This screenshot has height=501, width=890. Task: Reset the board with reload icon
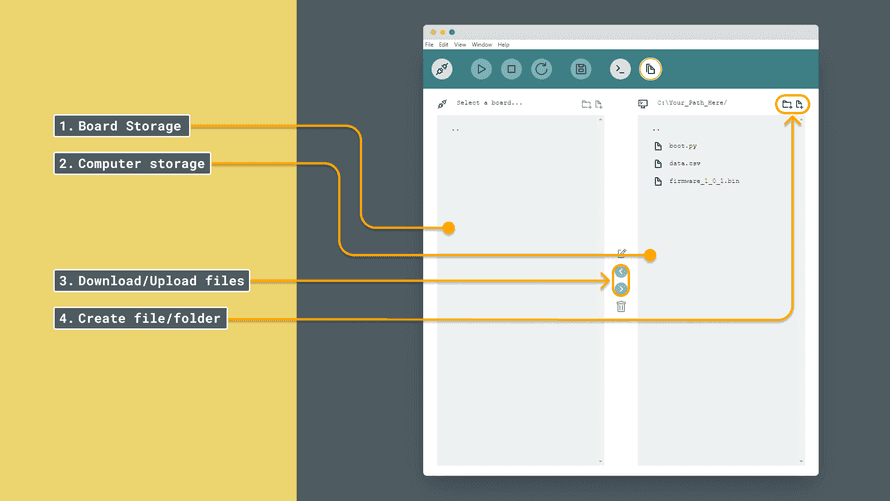tap(541, 69)
